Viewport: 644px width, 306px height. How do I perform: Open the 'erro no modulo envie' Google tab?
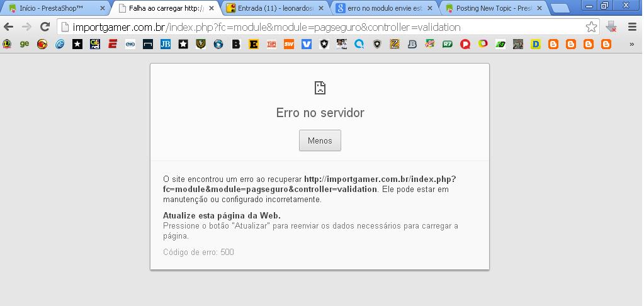click(x=385, y=8)
